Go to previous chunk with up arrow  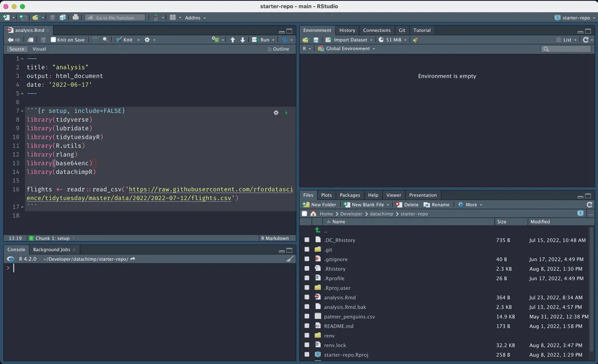(x=232, y=40)
